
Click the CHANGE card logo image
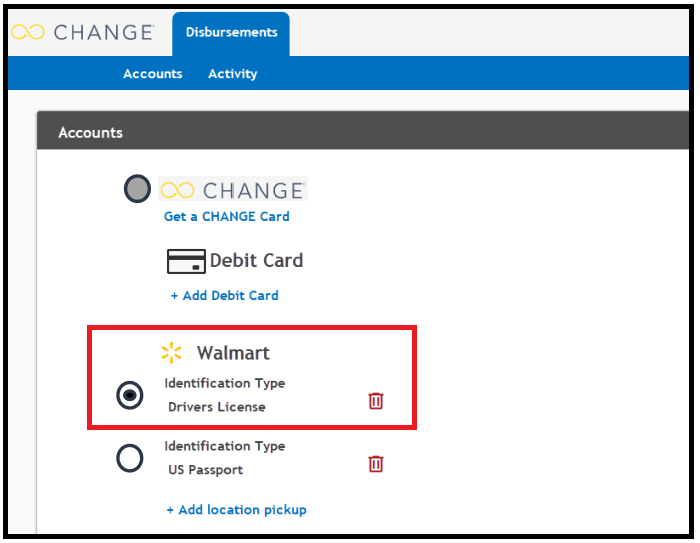click(x=233, y=189)
